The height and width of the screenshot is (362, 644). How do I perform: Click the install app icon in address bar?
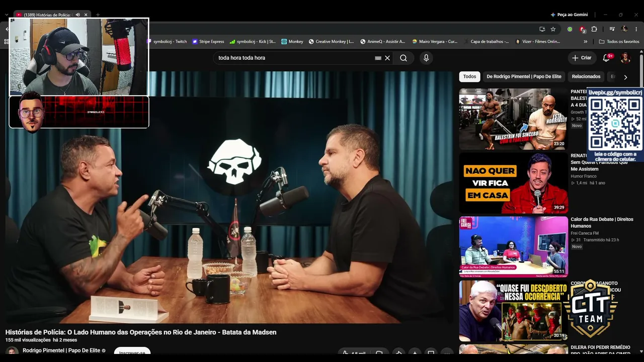(x=542, y=29)
